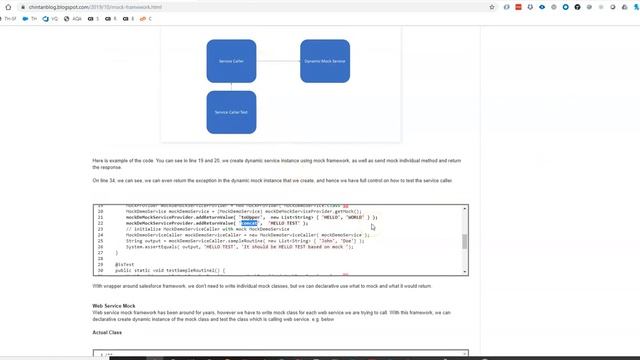Click the Service Caller Test diagram box
This screenshot has height=360, width=640.
click(231, 112)
